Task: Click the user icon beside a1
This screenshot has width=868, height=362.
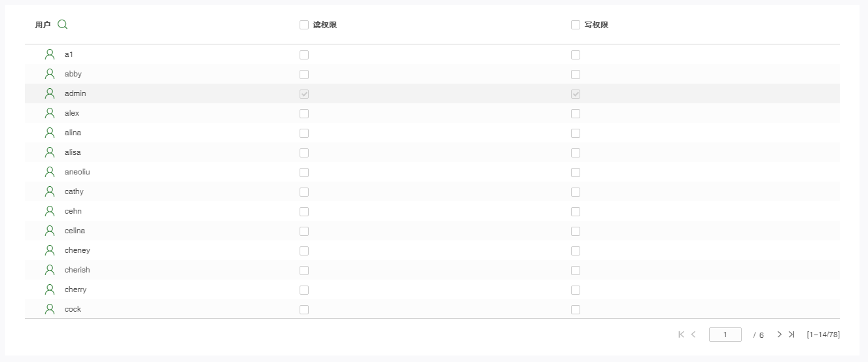Action: click(x=50, y=54)
